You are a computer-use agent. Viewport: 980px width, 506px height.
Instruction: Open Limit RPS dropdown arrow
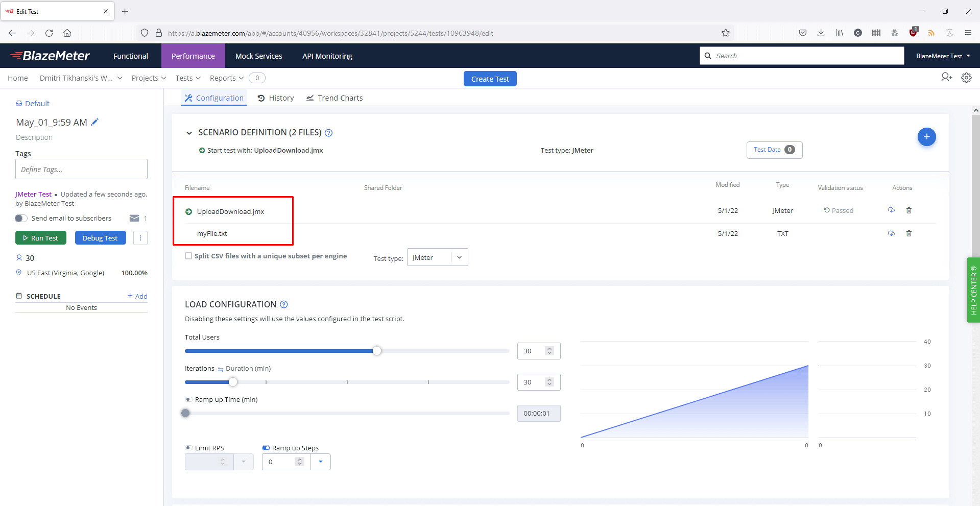244,462
